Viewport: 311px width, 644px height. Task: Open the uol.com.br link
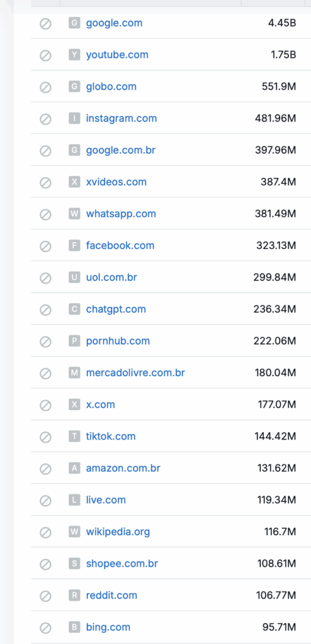click(111, 277)
